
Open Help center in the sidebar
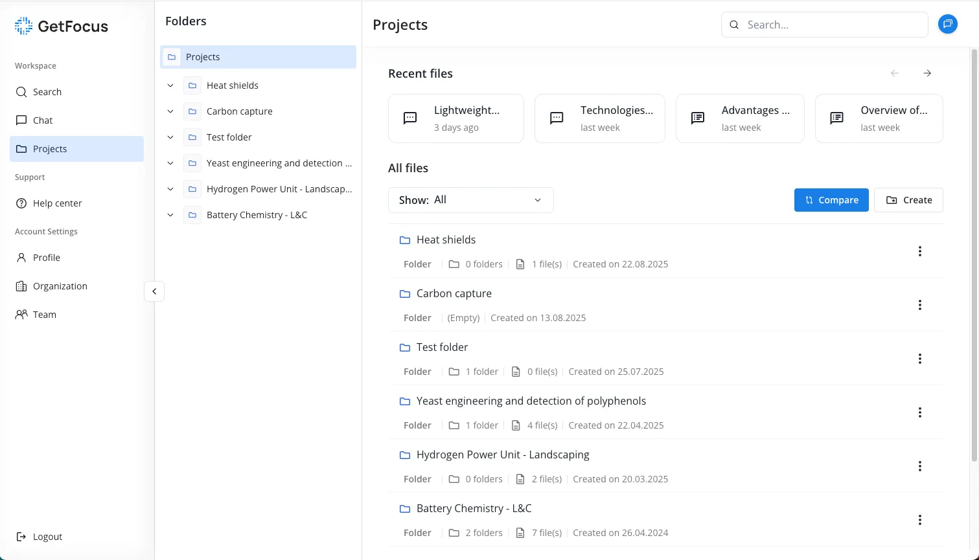click(x=76, y=203)
